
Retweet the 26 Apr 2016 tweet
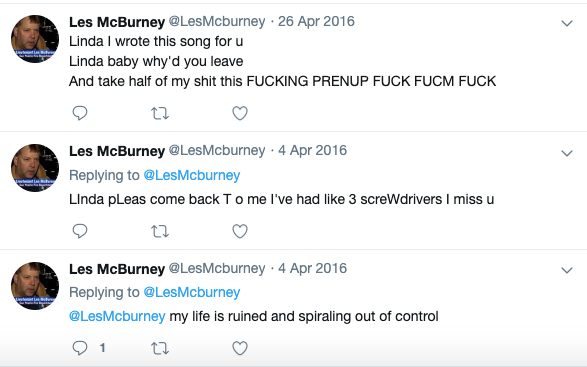(160, 113)
